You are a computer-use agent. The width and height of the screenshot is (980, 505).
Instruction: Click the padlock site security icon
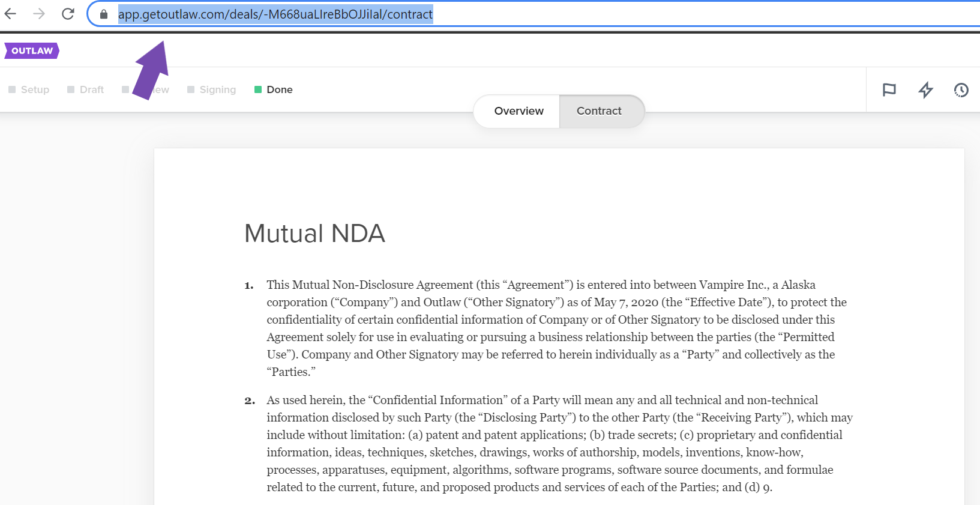[x=104, y=14]
